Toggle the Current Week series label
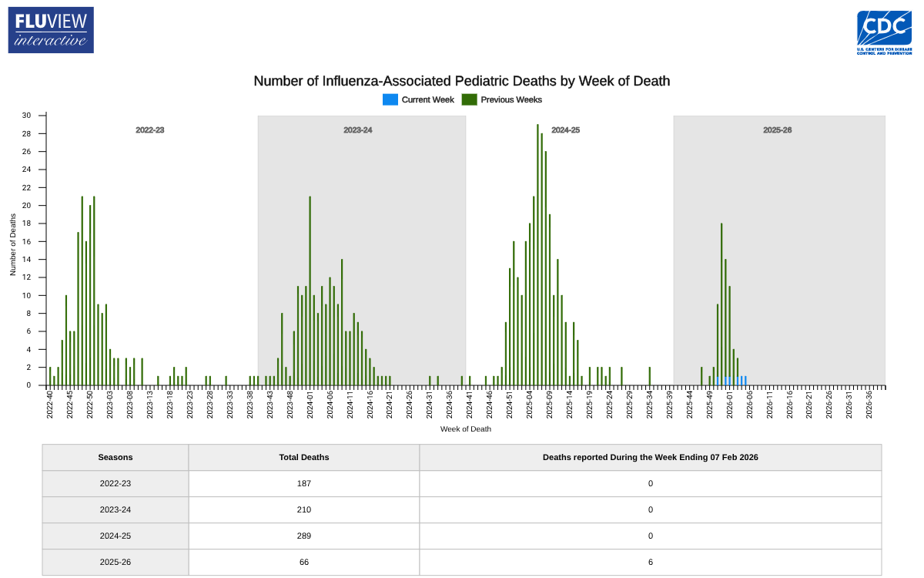The image size is (924, 578). coord(427,99)
